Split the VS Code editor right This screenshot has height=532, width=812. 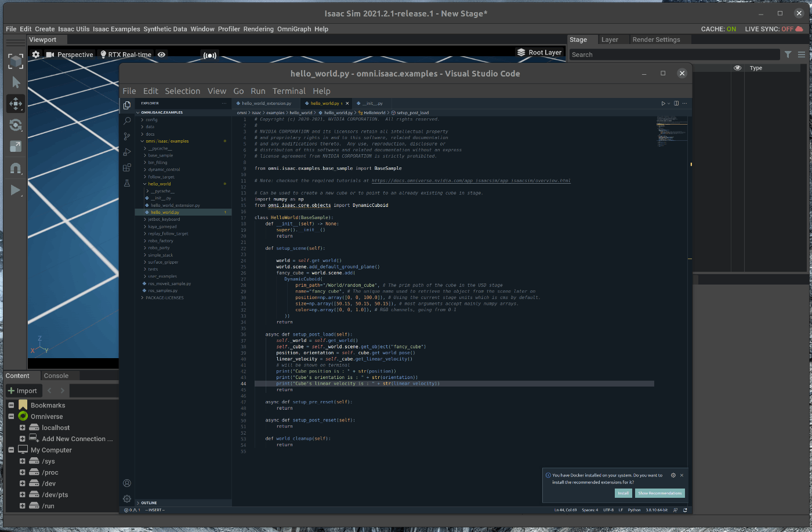(x=676, y=103)
